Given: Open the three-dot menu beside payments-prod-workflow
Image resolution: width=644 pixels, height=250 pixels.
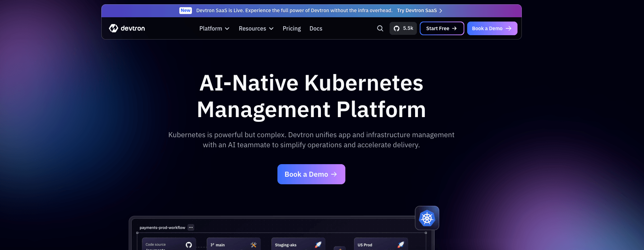Looking at the screenshot, I should click(191, 227).
